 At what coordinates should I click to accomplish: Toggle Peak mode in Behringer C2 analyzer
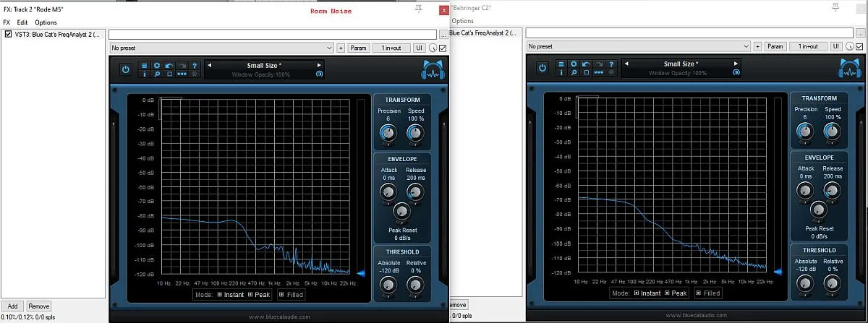676,293
